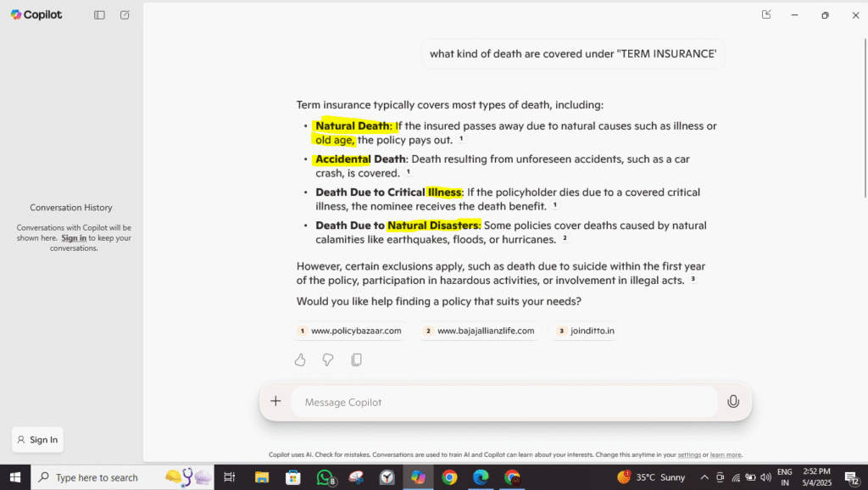Click the Copilot logo
The height and width of the screenshot is (490, 868).
tap(36, 15)
